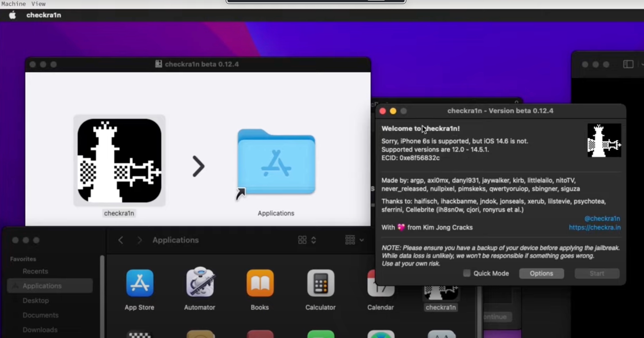Open the Applications folder icon in the installer
644x338 pixels.
pyautogui.click(x=276, y=164)
